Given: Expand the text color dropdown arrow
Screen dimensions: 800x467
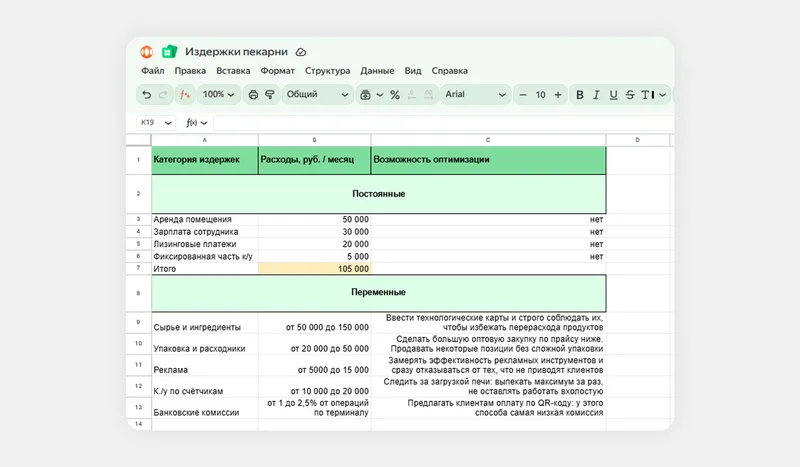Looking at the screenshot, I should pyautogui.click(x=662, y=94).
